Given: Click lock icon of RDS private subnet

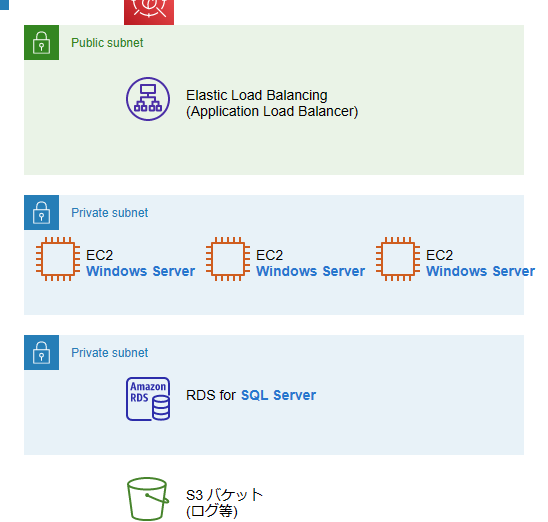Looking at the screenshot, I should 41,352.
